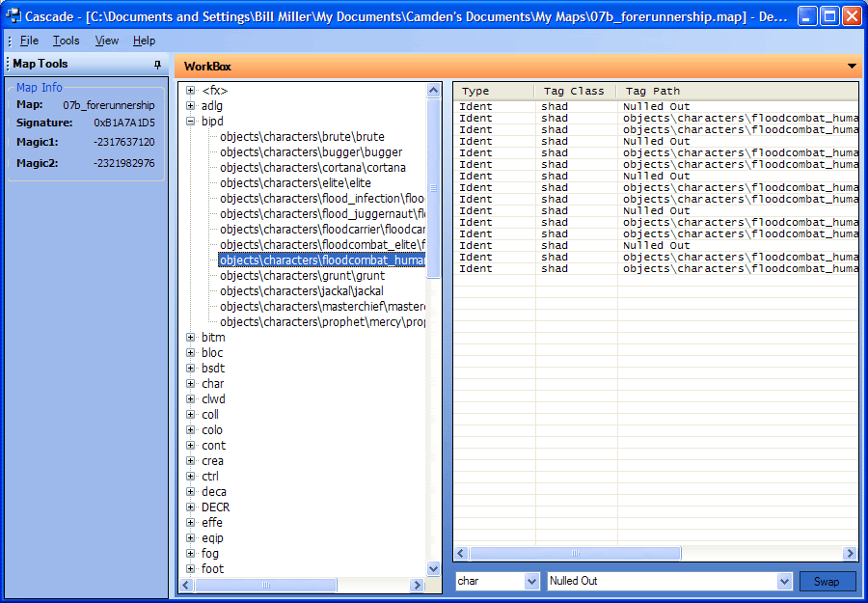Click the tag tree scroll up arrow
Screen dimensions: 868x603
433,90
